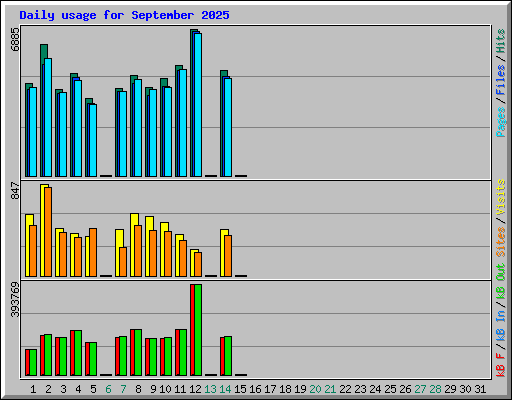Screen dimensions: 512x400
Task: Click the 393769 y-axis value
Action: click(15, 300)
